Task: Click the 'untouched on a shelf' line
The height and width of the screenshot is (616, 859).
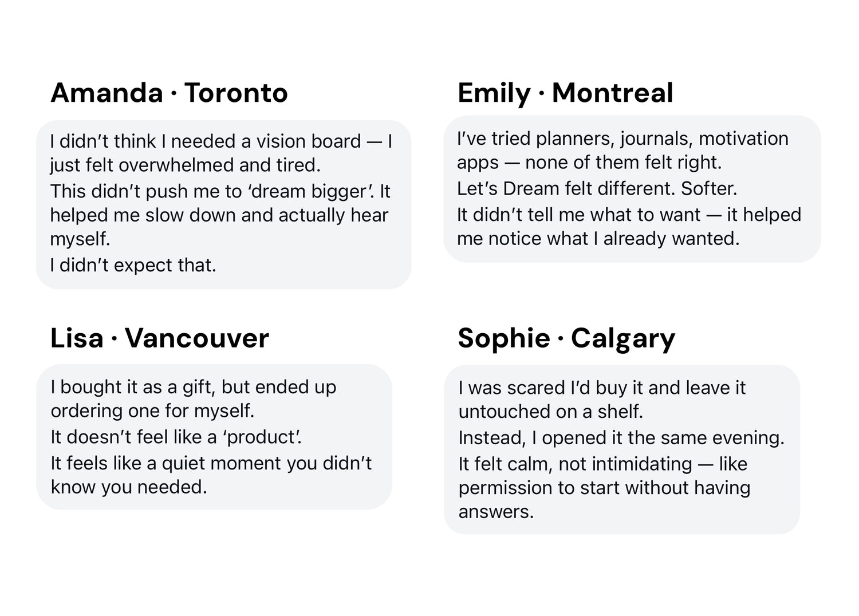Action: coord(550,412)
